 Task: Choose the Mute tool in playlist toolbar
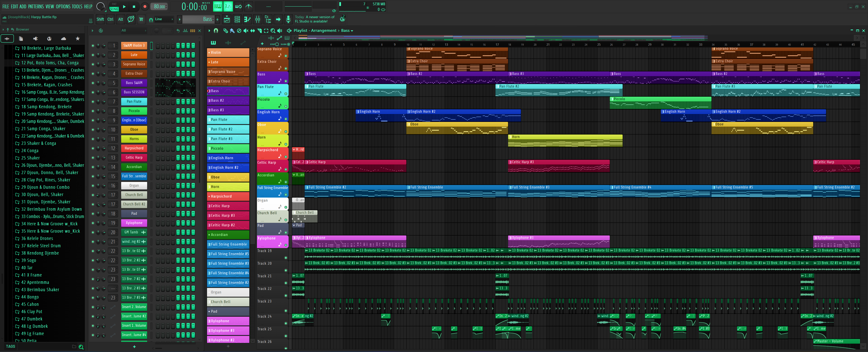(x=246, y=31)
